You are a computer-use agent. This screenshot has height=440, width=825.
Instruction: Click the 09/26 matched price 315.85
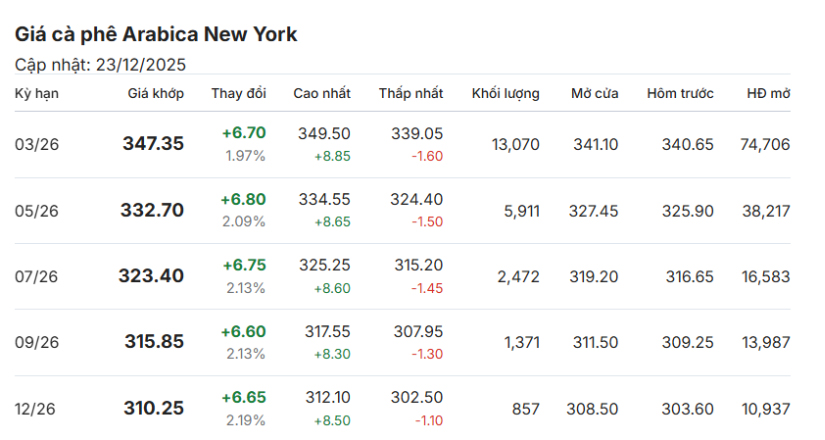154,342
